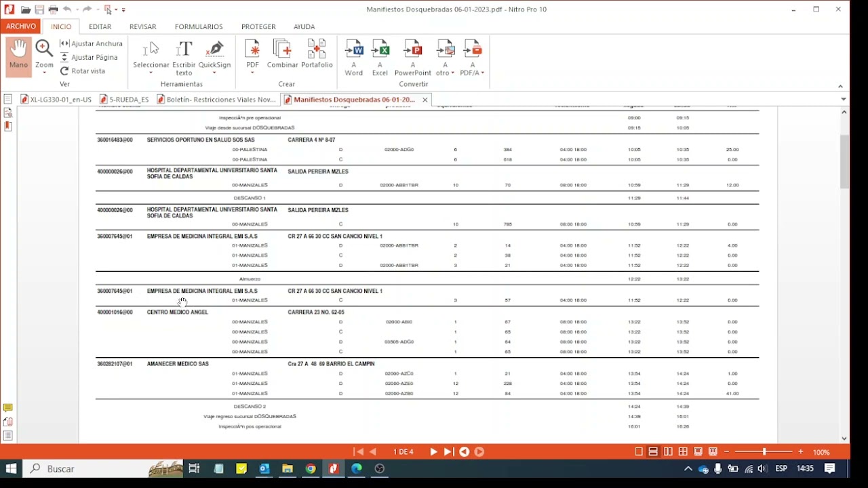Switch to the FORMULARIOS ribbon tab

click(x=199, y=26)
